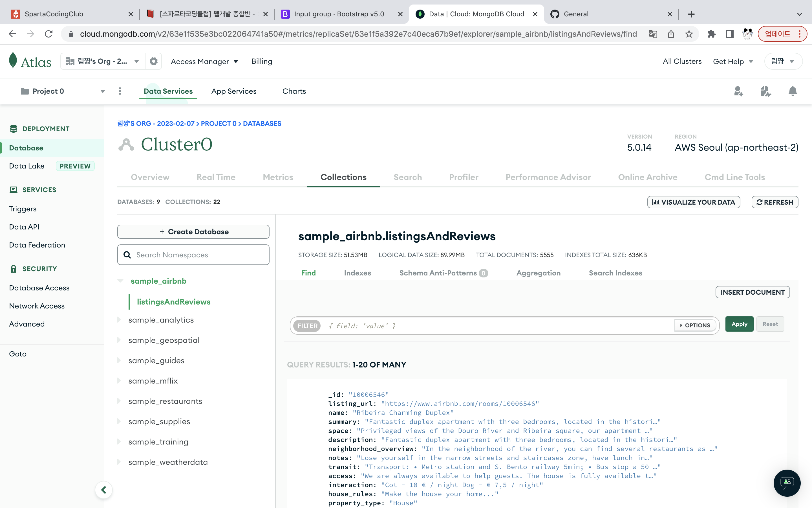The image size is (812, 508).
Task: Reset the query filter
Action: point(770,324)
